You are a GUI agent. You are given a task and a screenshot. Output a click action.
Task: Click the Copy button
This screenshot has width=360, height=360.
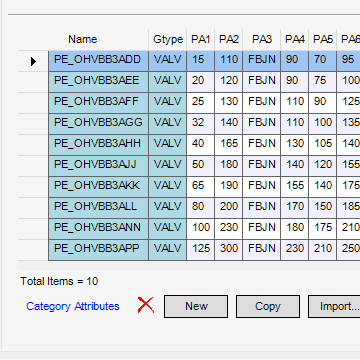[268, 306]
